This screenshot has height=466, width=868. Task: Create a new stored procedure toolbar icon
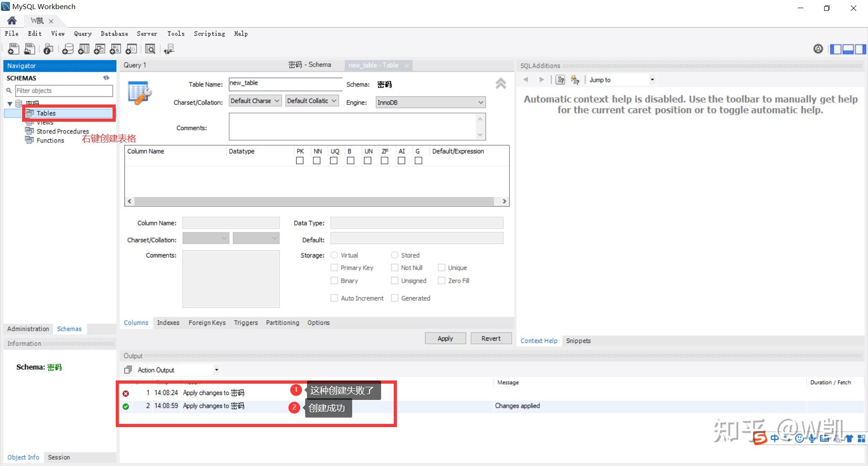coord(115,49)
